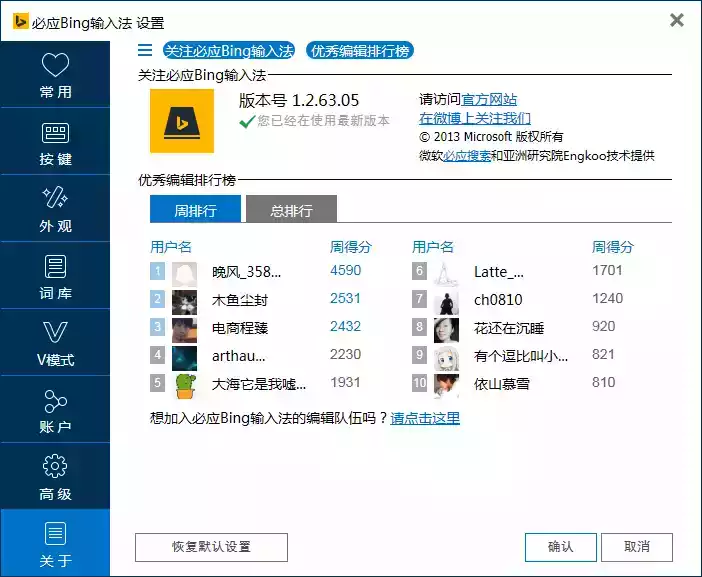This screenshot has height=577, width=702.
Task: Select the 关于 about section
Action: [55, 543]
